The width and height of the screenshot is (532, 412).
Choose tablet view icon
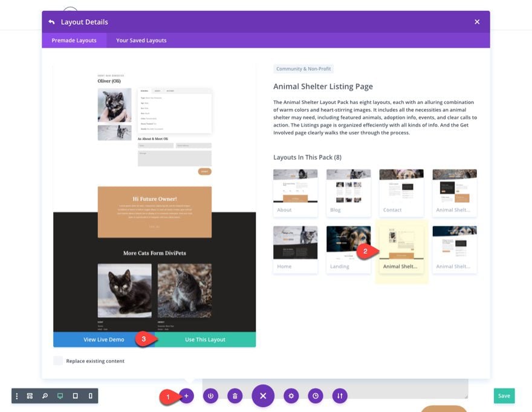[x=76, y=396]
